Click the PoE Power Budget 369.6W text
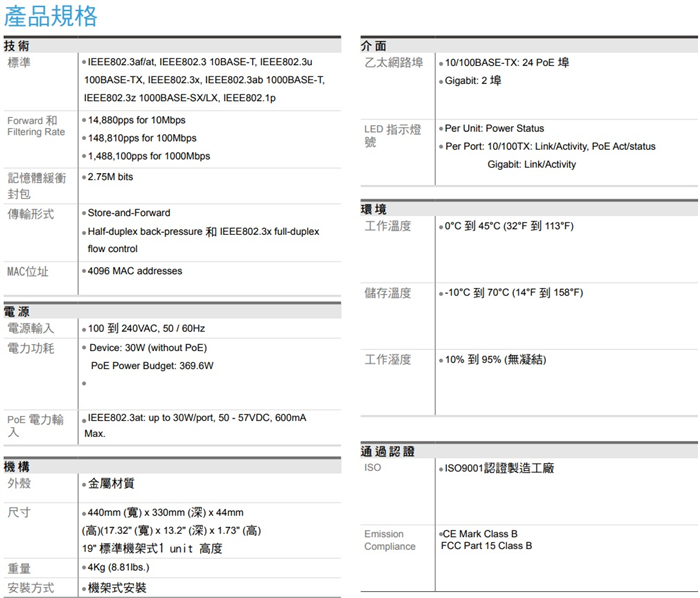This screenshot has height=598, width=700. click(152, 365)
